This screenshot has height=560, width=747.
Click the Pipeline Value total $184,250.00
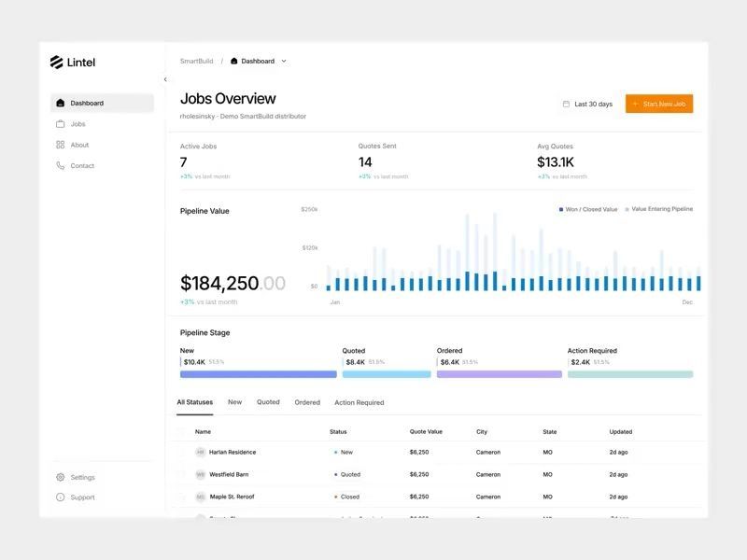point(233,284)
